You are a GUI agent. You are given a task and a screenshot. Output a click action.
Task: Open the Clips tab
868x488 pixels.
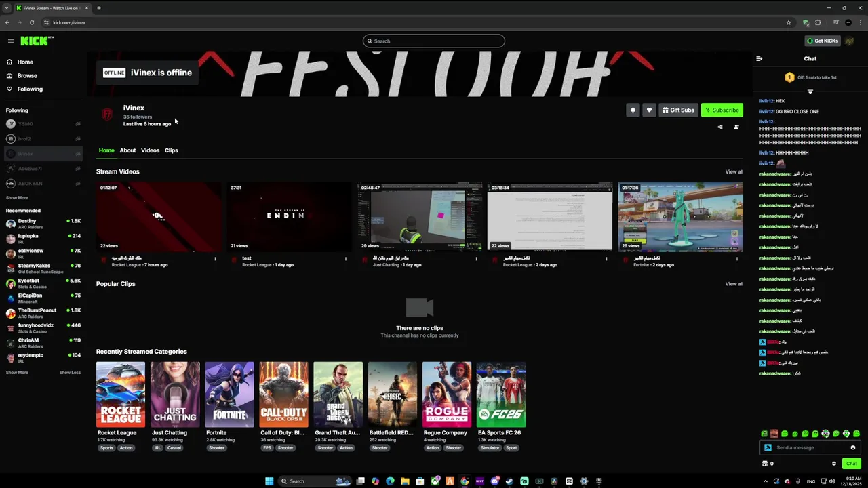tap(171, 150)
